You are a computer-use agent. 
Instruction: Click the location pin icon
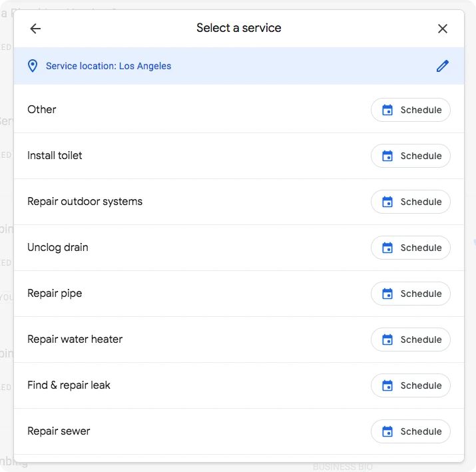point(33,66)
